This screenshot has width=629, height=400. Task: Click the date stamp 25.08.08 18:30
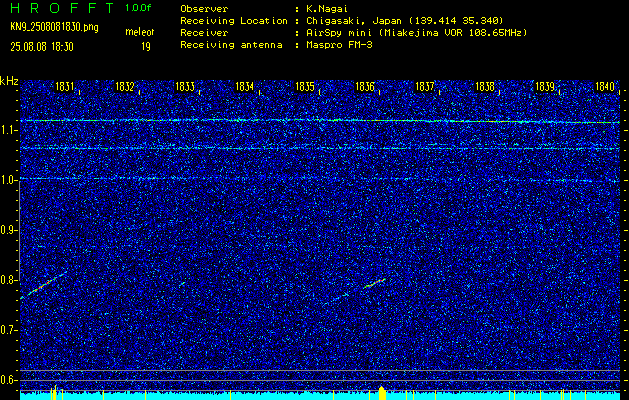coord(42,47)
